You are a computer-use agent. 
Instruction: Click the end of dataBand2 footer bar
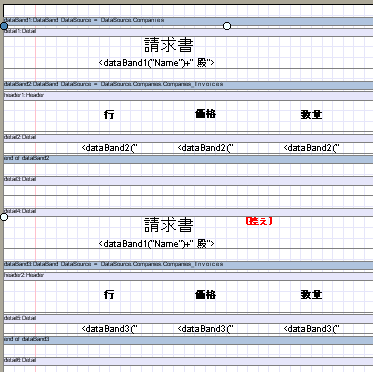[x=188, y=158]
